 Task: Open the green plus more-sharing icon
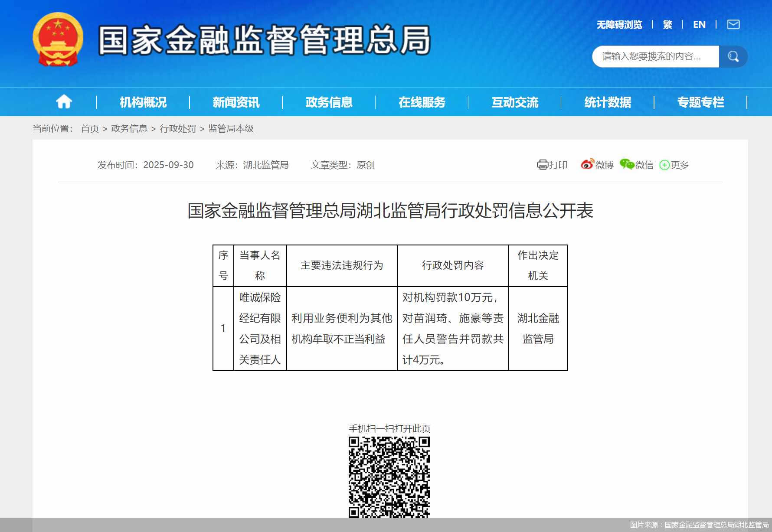(x=664, y=165)
